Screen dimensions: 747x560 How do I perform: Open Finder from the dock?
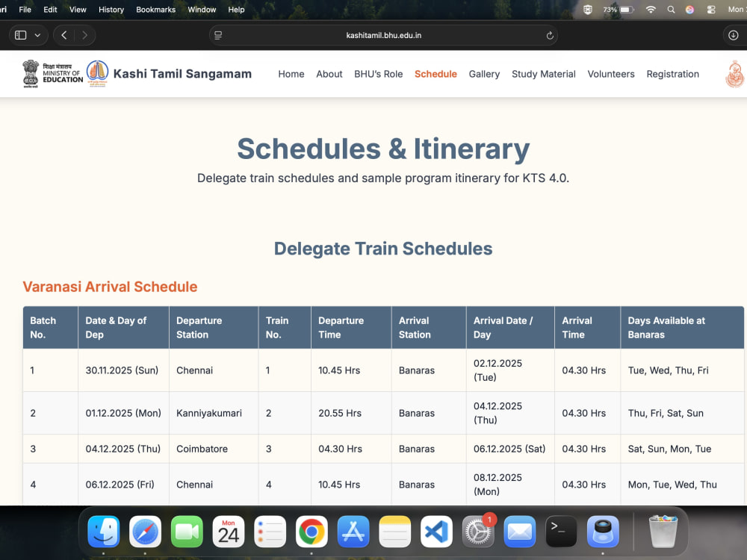(103, 532)
